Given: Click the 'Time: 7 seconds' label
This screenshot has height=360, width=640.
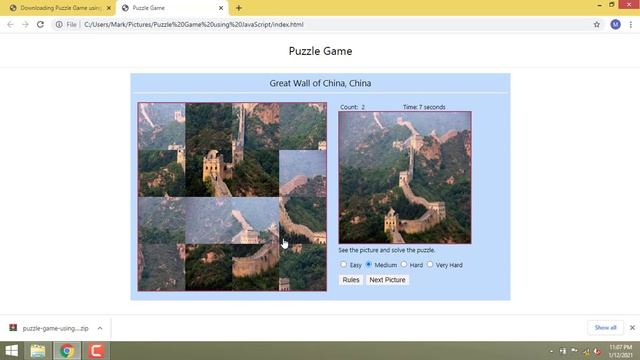Looking at the screenshot, I should pyautogui.click(x=424, y=107).
